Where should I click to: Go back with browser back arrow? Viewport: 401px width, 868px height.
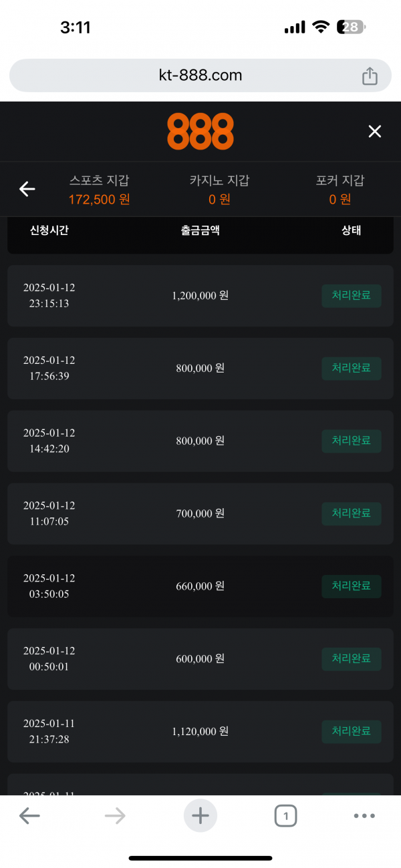tap(29, 815)
